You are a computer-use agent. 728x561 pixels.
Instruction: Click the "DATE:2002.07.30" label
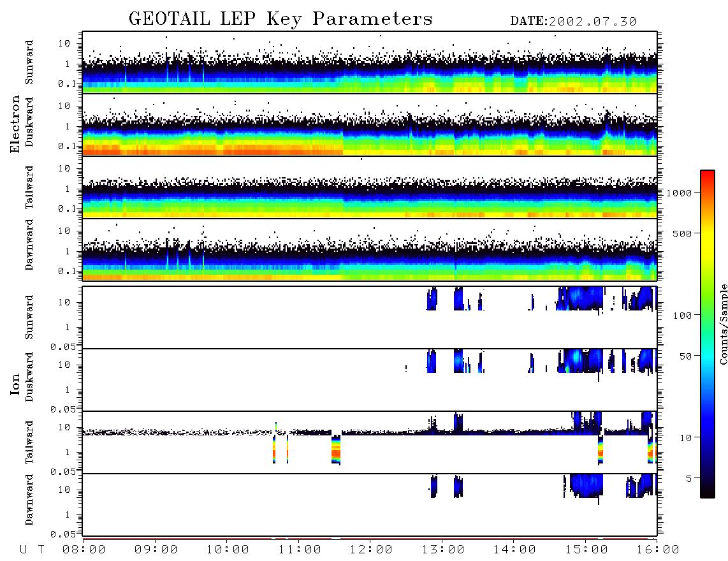[x=573, y=22]
